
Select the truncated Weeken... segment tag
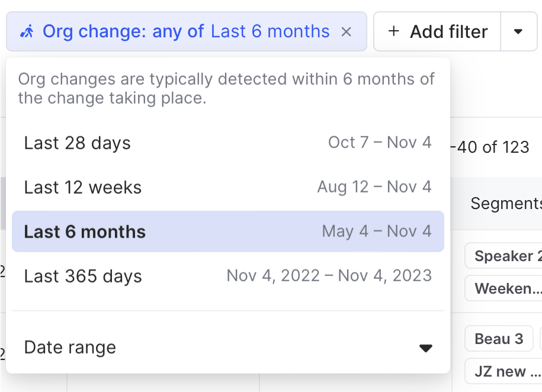[503, 289]
